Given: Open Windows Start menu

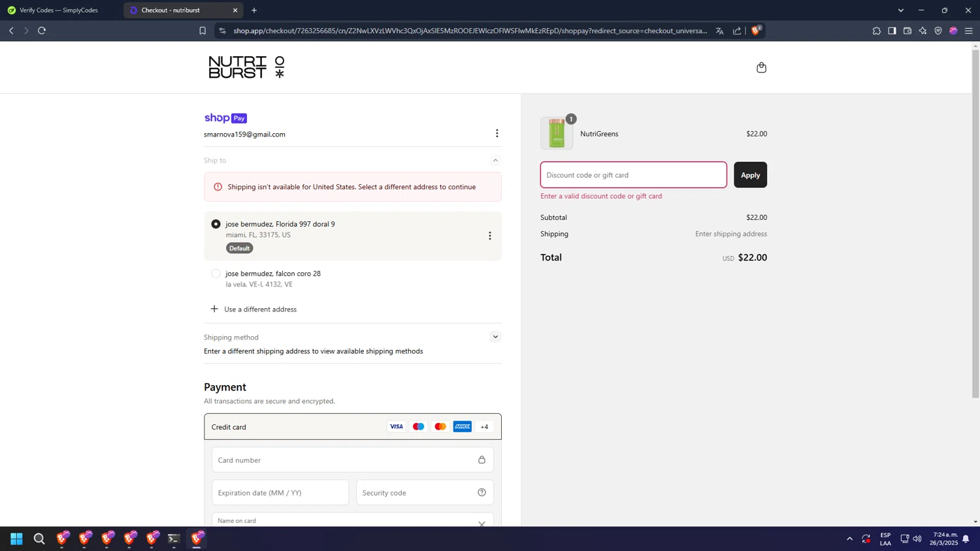Looking at the screenshot, I should (x=16, y=539).
